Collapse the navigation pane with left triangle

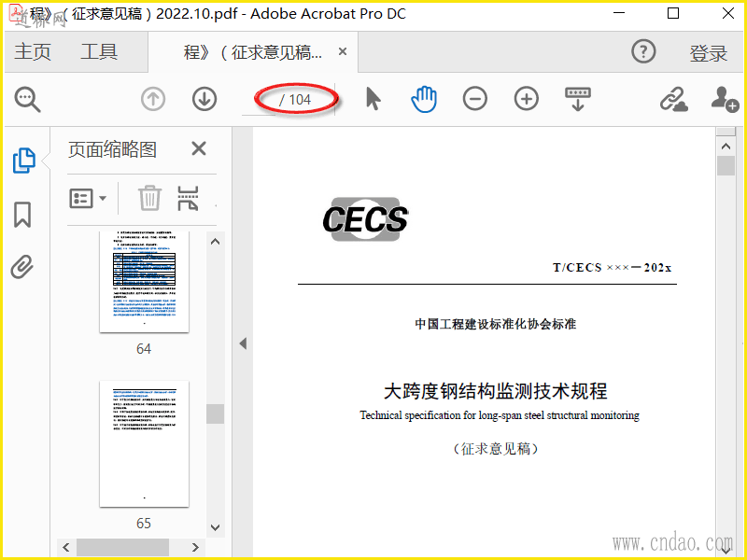tap(243, 343)
